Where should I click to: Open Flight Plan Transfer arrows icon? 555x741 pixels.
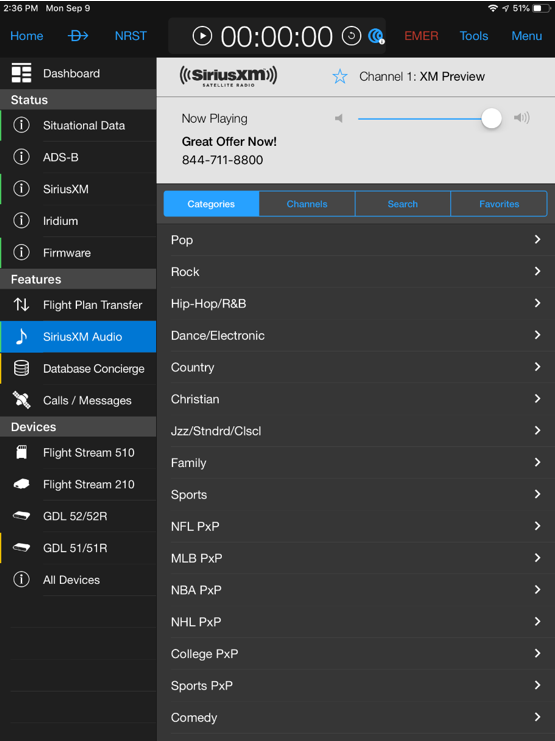pos(21,305)
